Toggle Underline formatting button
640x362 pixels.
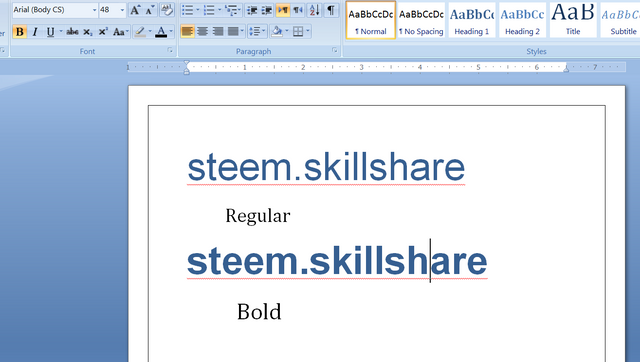point(50,32)
